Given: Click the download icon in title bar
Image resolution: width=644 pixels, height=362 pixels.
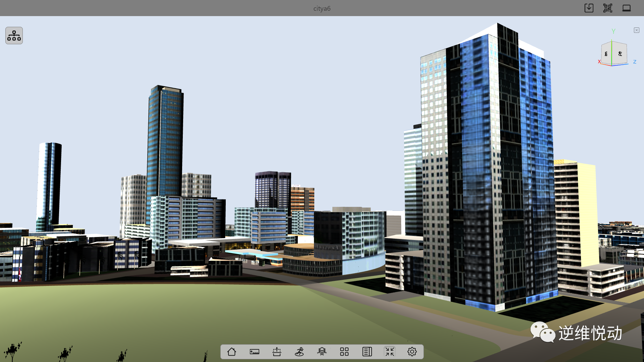Looking at the screenshot, I should pyautogui.click(x=589, y=8).
